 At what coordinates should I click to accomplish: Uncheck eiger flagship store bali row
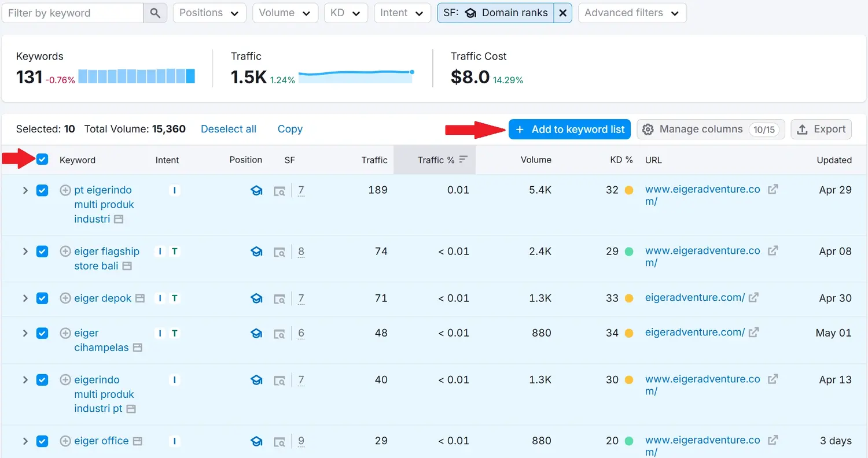tap(42, 252)
